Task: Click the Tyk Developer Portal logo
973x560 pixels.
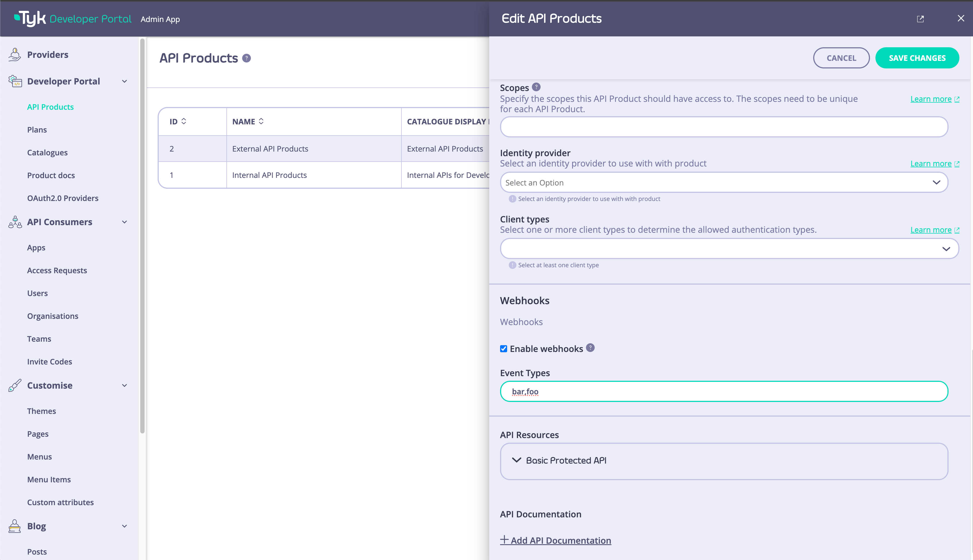Action: tap(73, 18)
